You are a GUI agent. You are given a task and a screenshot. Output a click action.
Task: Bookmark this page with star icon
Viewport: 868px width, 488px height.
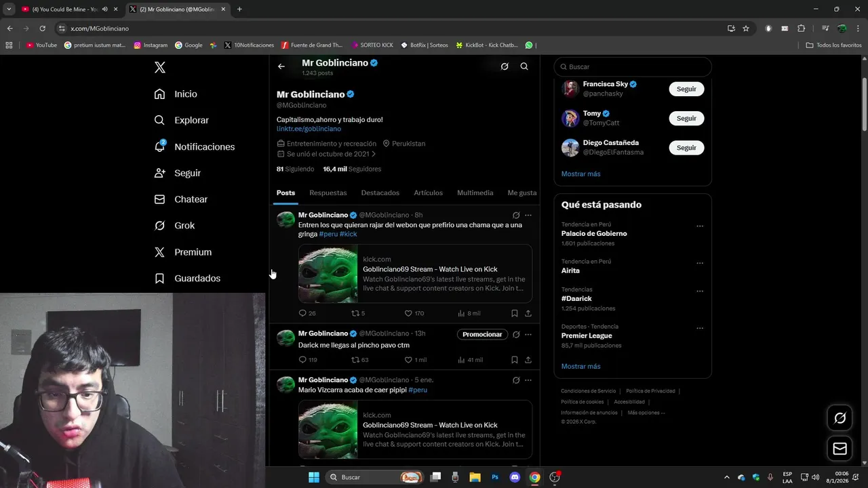click(x=746, y=28)
